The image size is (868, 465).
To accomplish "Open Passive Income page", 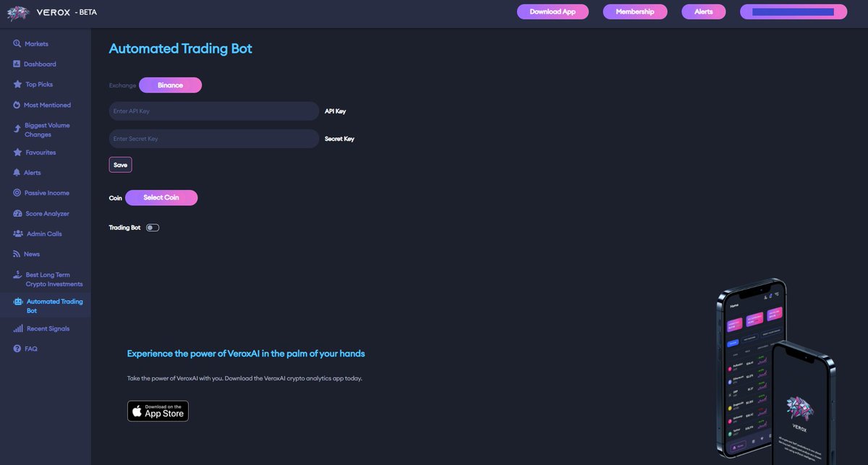I will click(x=47, y=193).
